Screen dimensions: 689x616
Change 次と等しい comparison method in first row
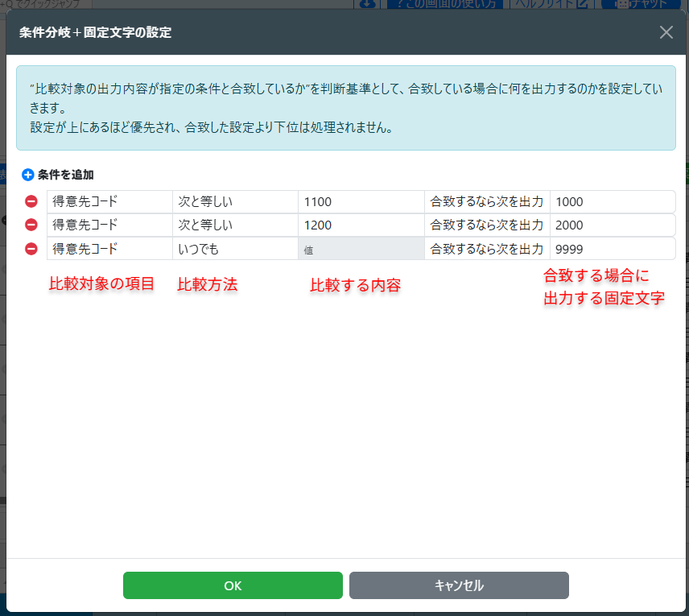tap(235, 202)
